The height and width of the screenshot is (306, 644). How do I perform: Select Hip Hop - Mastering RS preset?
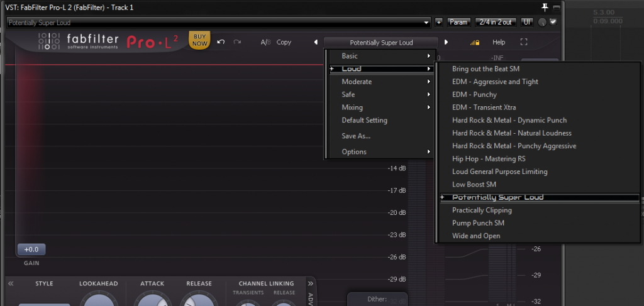[x=539, y=159]
